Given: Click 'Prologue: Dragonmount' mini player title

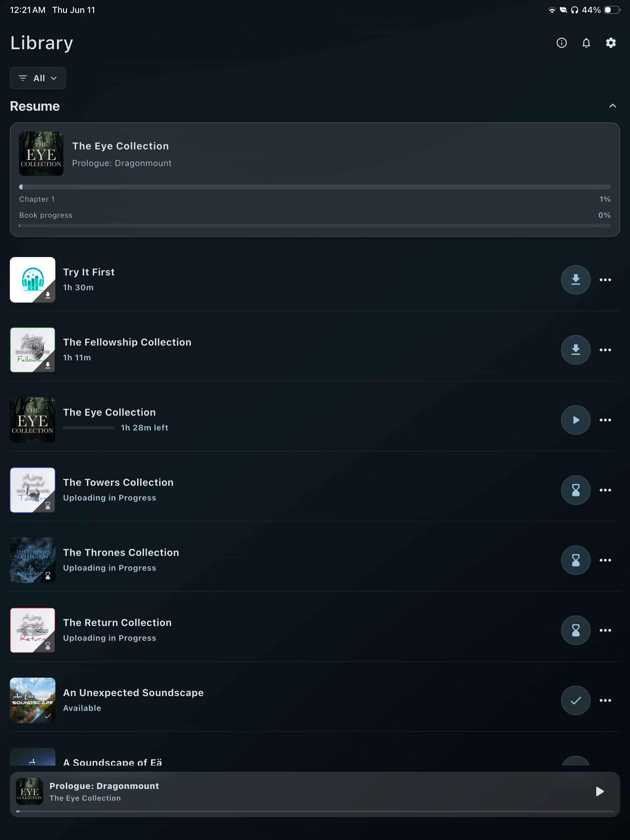Looking at the screenshot, I should pos(104,786).
